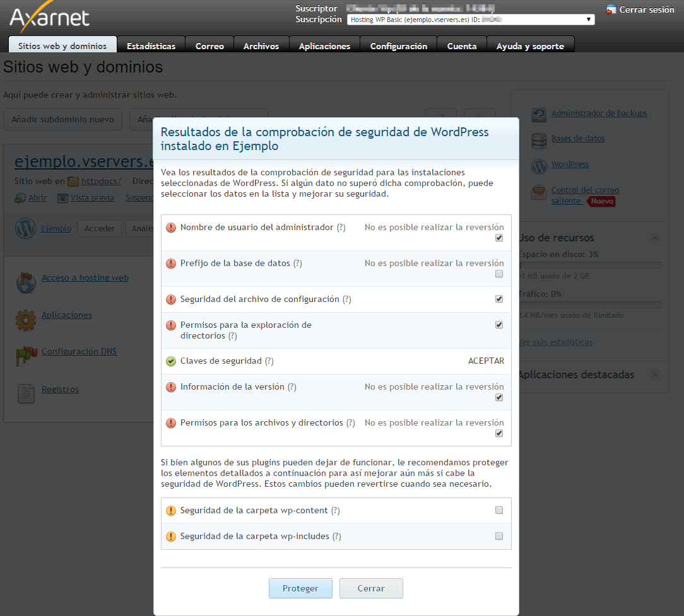Click the Registros document icon

(26, 393)
